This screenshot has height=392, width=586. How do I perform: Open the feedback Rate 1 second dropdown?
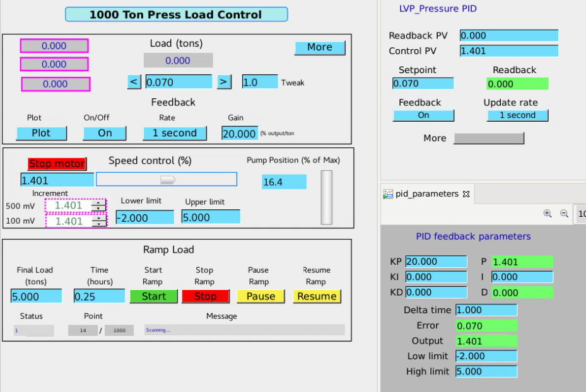pos(175,133)
